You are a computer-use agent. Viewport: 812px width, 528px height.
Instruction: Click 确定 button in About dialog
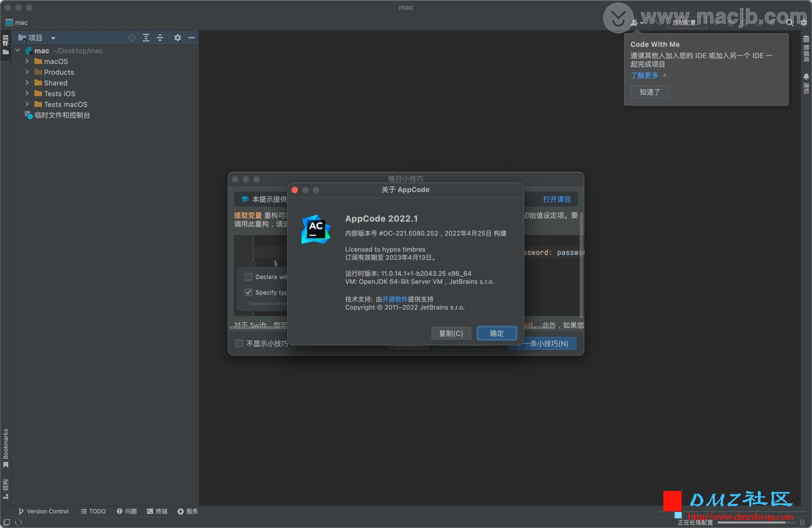(x=497, y=333)
